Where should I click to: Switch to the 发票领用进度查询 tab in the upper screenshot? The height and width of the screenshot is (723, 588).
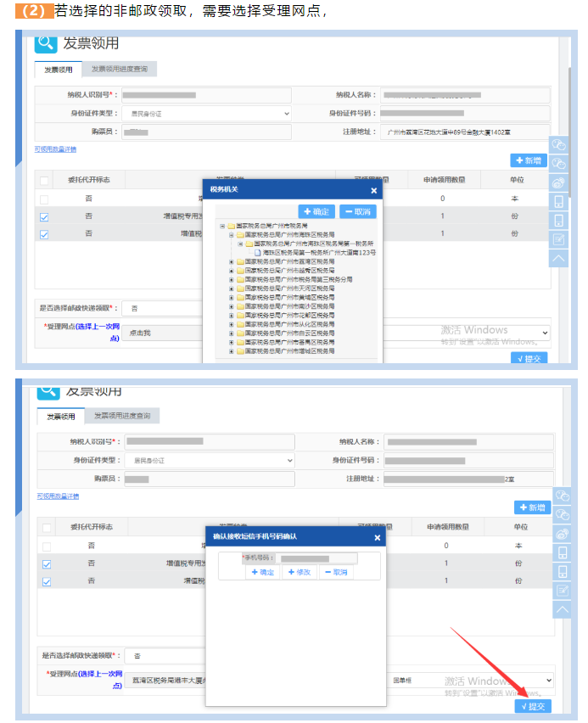125,69
